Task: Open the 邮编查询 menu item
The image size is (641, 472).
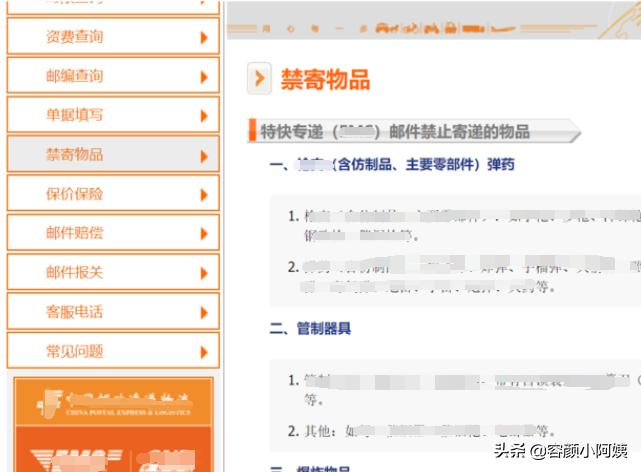Action: [113, 75]
